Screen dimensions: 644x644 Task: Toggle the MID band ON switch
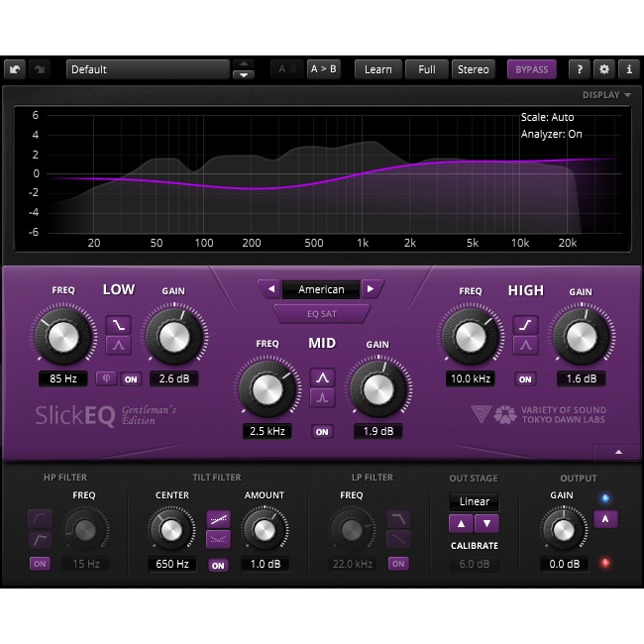click(322, 432)
